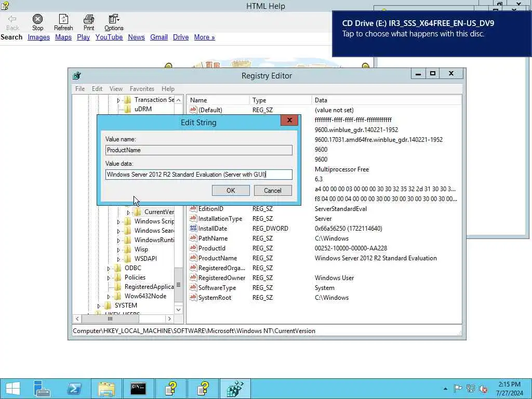Expand the Transaction Server tree node

coord(118,100)
